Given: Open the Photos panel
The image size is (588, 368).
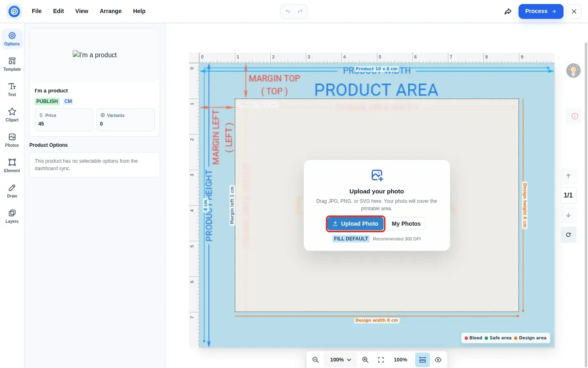Looking at the screenshot, I should [x=12, y=140].
